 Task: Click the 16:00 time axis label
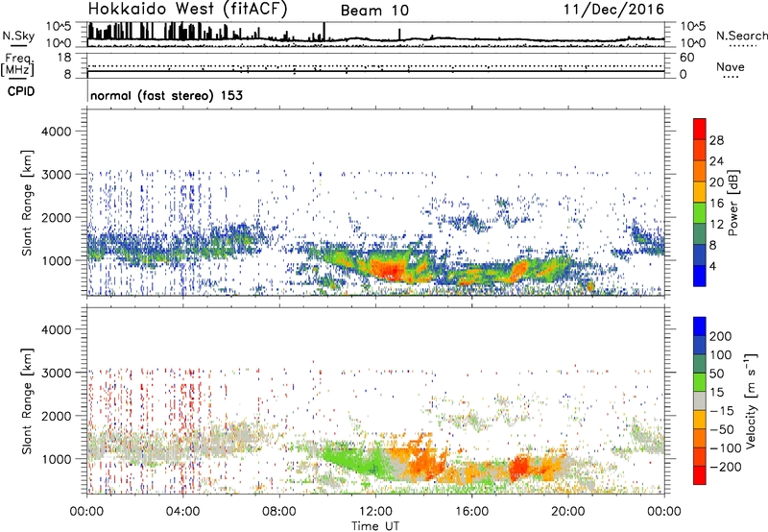[471, 512]
